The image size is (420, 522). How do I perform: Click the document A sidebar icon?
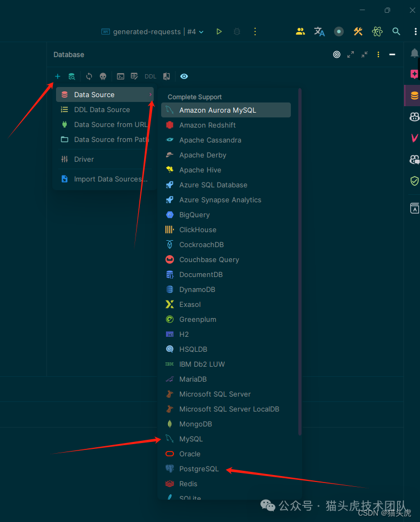414,208
